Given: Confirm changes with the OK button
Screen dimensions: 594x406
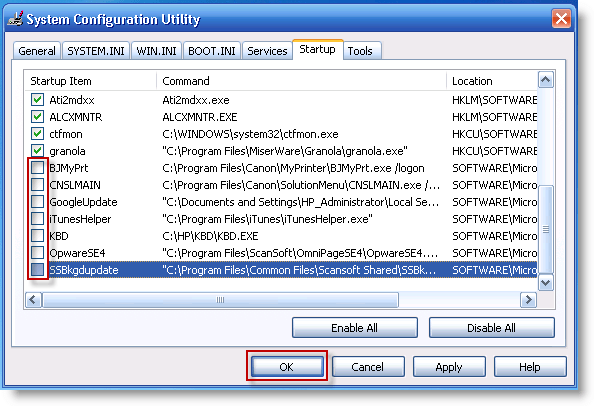Looking at the screenshot, I should 287,367.
